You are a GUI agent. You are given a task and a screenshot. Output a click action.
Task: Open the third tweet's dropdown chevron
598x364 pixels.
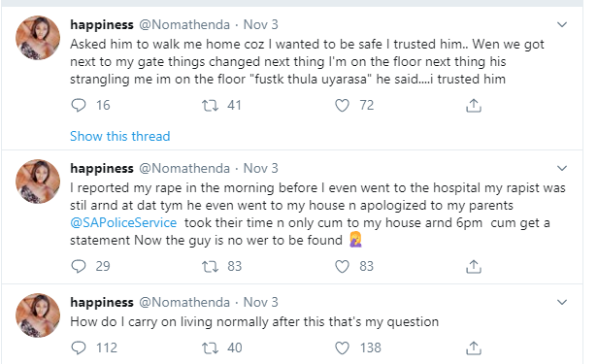pos(562,302)
